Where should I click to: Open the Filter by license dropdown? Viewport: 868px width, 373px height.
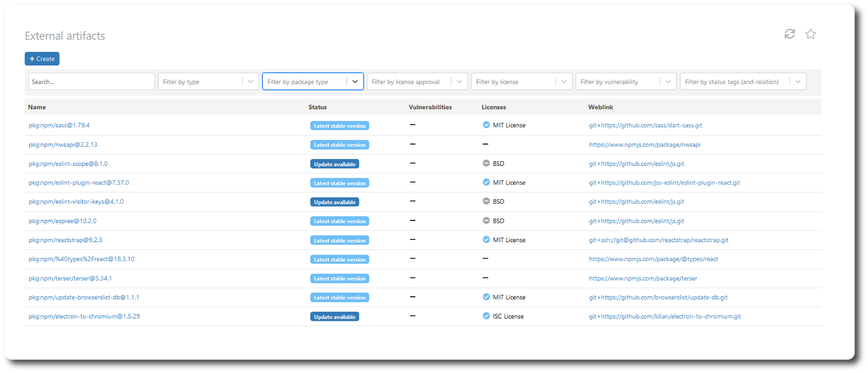pyautogui.click(x=522, y=82)
